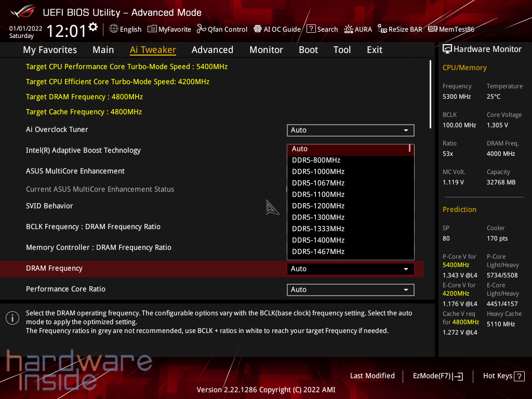The width and height of the screenshot is (532, 399).
Task: Expand Ai Overclock Tuner dropdown
Action: click(x=351, y=130)
